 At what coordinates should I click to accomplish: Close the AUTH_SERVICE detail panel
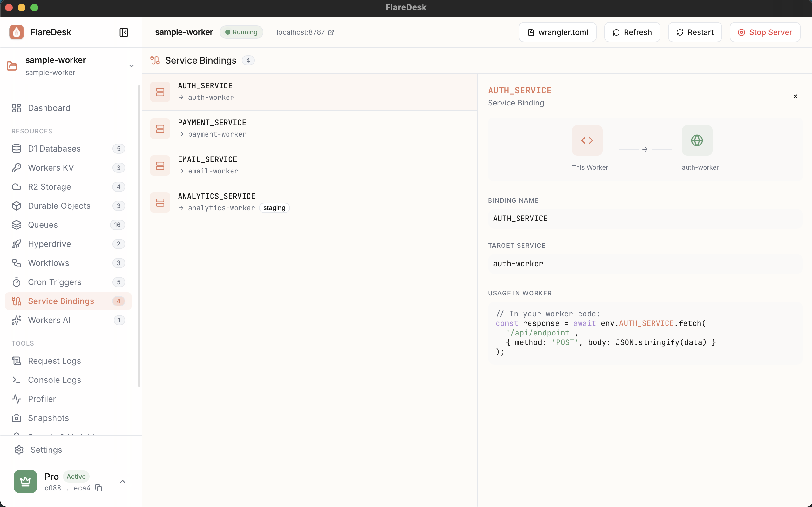pyautogui.click(x=795, y=96)
